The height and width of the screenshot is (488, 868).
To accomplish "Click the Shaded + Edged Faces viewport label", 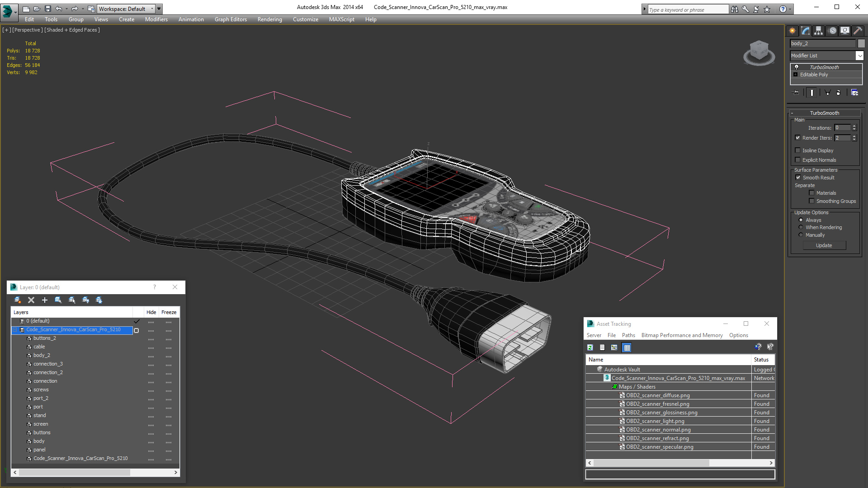I will point(72,30).
